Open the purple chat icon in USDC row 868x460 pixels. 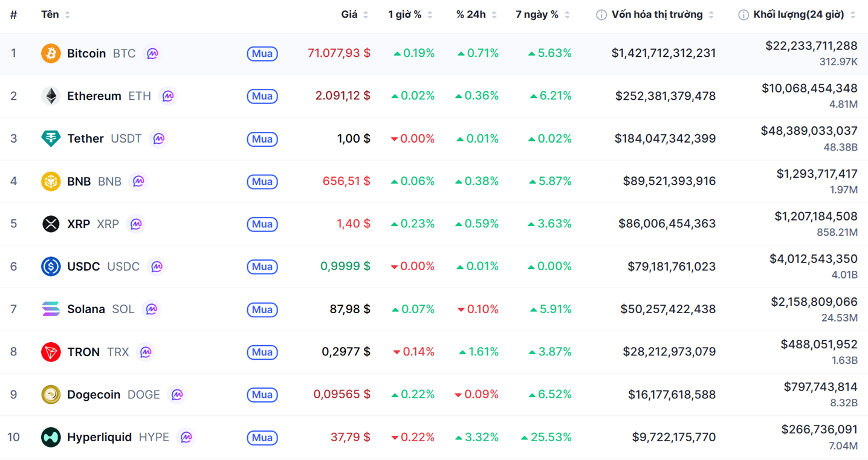(x=157, y=267)
